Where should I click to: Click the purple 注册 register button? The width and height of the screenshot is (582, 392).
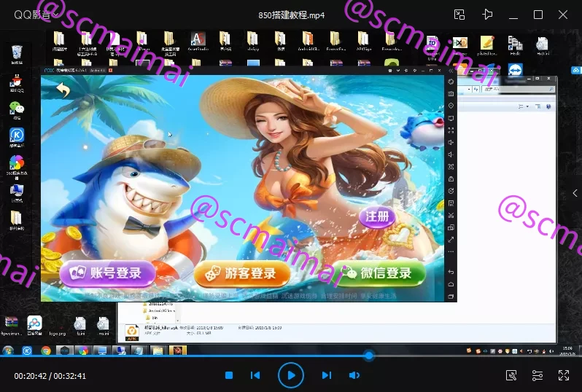click(x=377, y=216)
